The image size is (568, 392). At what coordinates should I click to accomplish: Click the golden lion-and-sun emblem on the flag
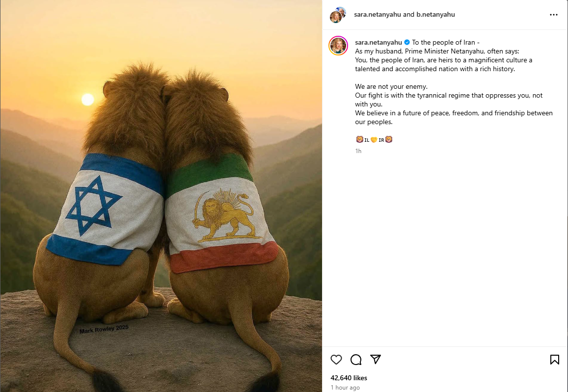223,216
